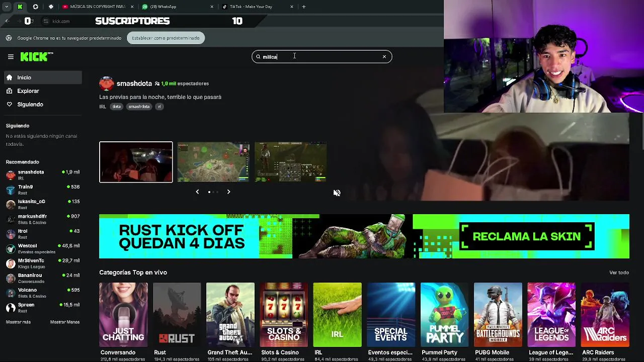
Task: Open Bananirou recommended channel
Action: point(42,278)
